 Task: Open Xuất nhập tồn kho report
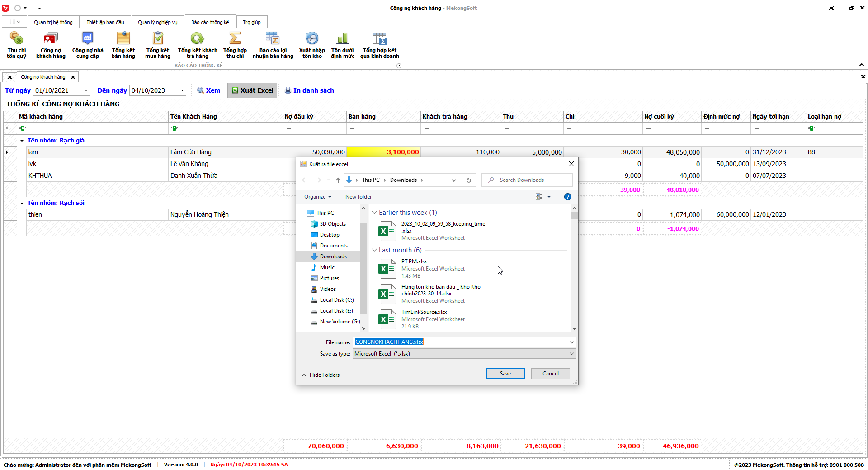311,45
